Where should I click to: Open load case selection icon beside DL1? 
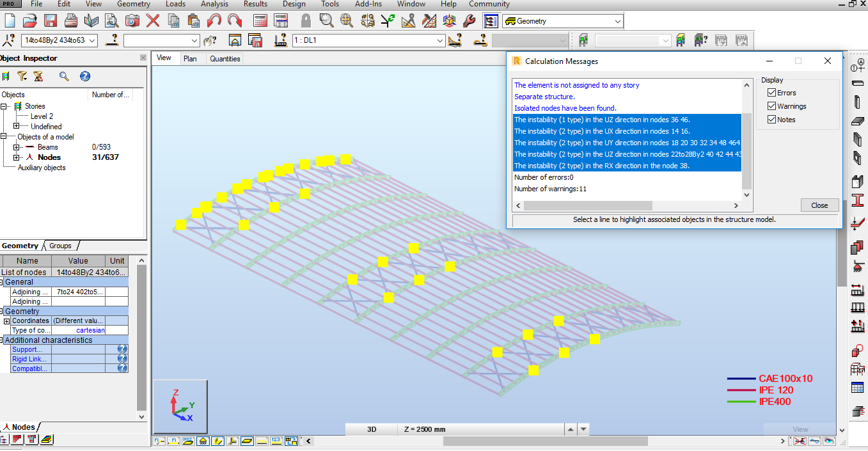coord(280,40)
